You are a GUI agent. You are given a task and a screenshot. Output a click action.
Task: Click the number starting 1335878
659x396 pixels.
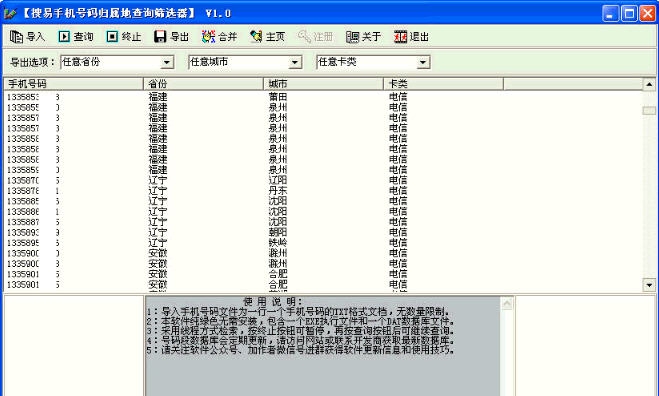tap(33, 191)
